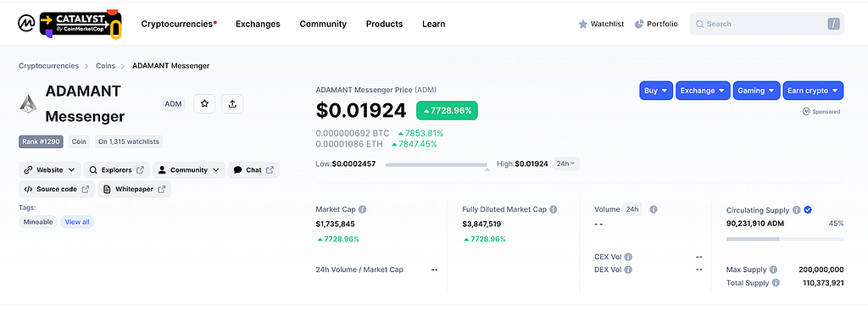Expand the Website dropdown

pos(50,170)
